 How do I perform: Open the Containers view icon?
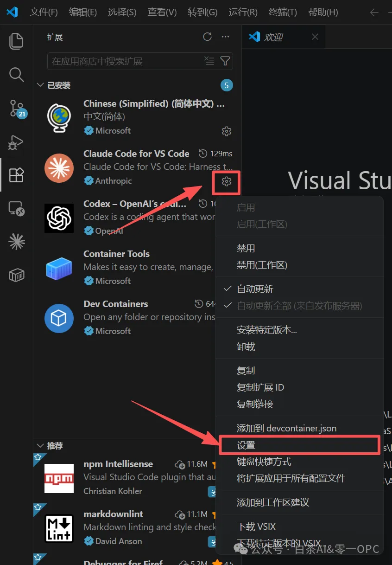[16, 275]
